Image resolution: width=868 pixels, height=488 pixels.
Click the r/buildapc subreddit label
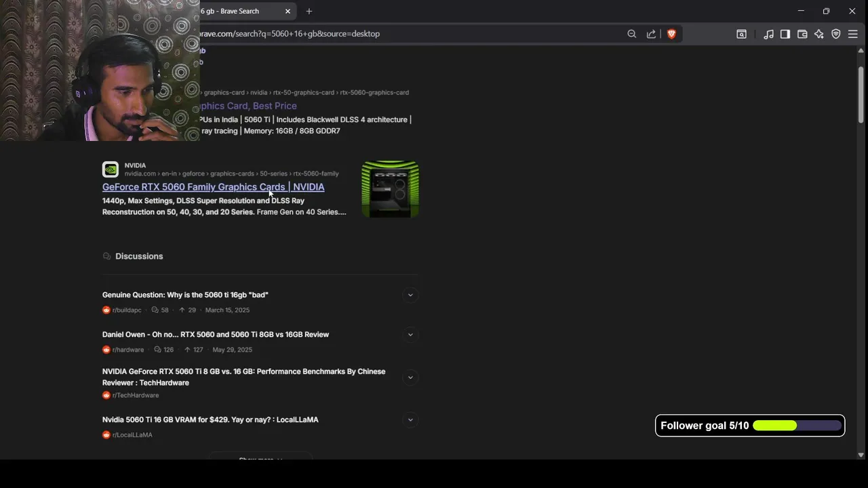[x=127, y=310]
